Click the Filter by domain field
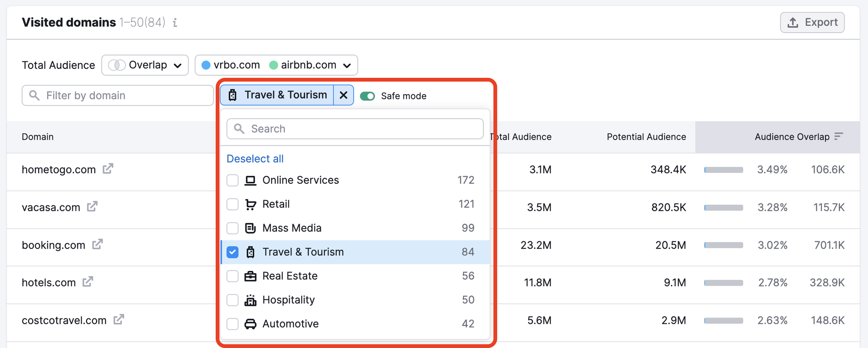868x348 pixels. click(118, 95)
